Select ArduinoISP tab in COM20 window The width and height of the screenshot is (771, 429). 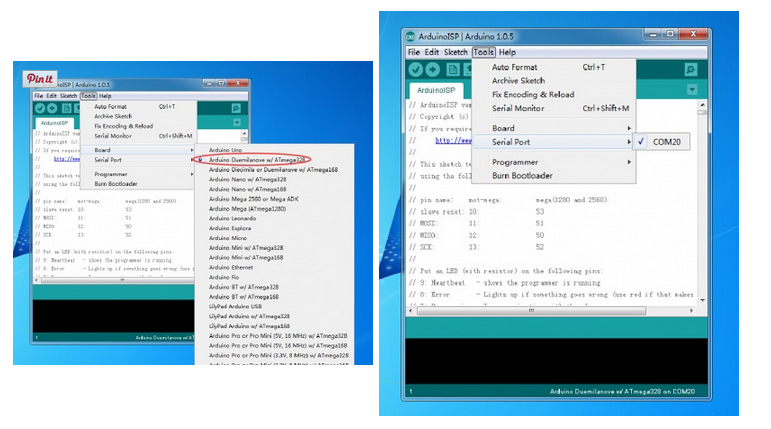coord(436,91)
